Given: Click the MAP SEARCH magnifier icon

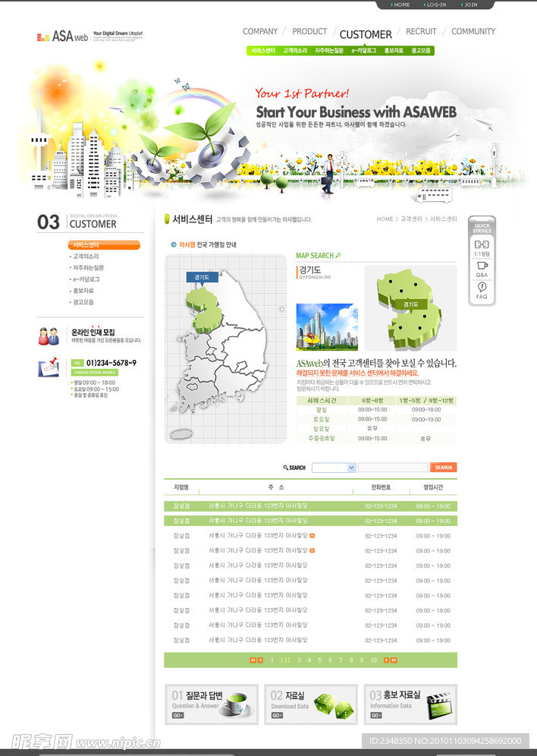Looking at the screenshot, I should pyautogui.click(x=338, y=255).
